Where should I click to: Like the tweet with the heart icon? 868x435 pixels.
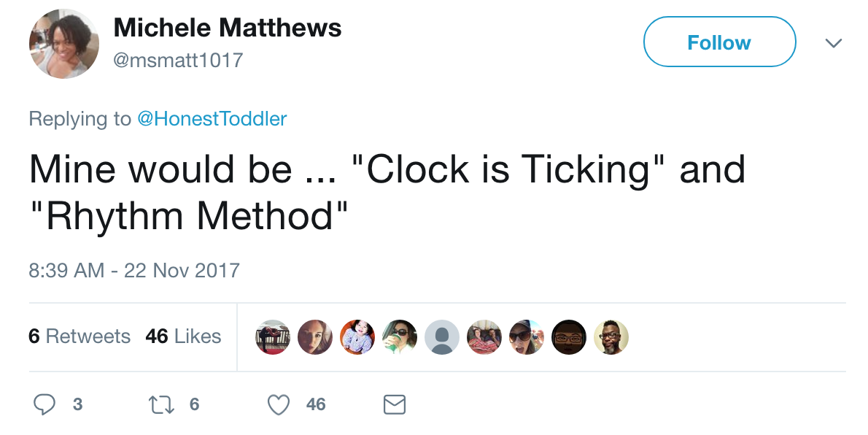tap(279, 404)
